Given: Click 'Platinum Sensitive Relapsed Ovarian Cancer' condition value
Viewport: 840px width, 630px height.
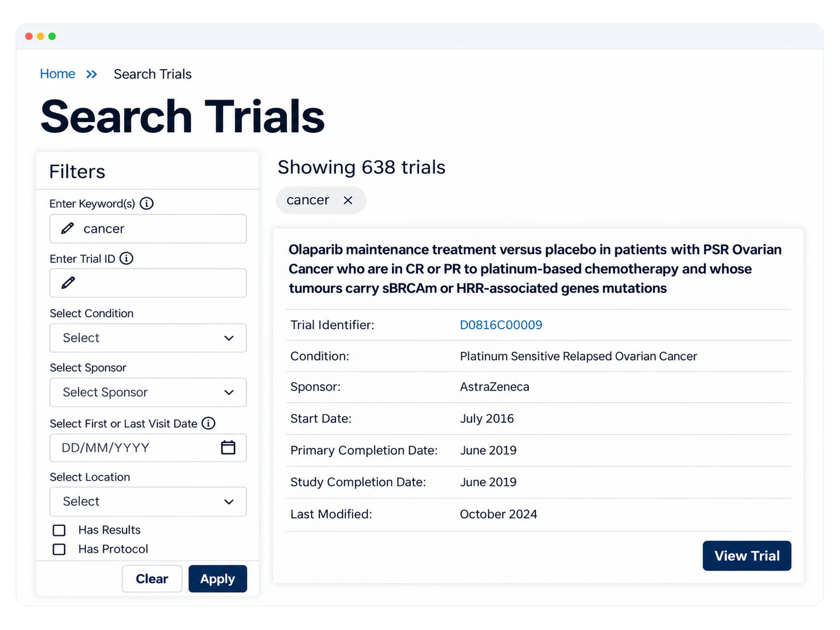Looking at the screenshot, I should [579, 356].
